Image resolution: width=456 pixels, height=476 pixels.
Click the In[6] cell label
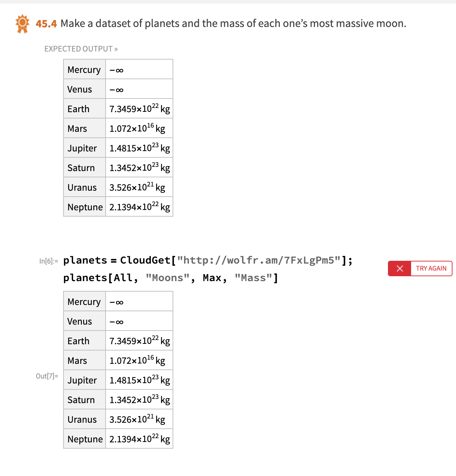(x=48, y=261)
